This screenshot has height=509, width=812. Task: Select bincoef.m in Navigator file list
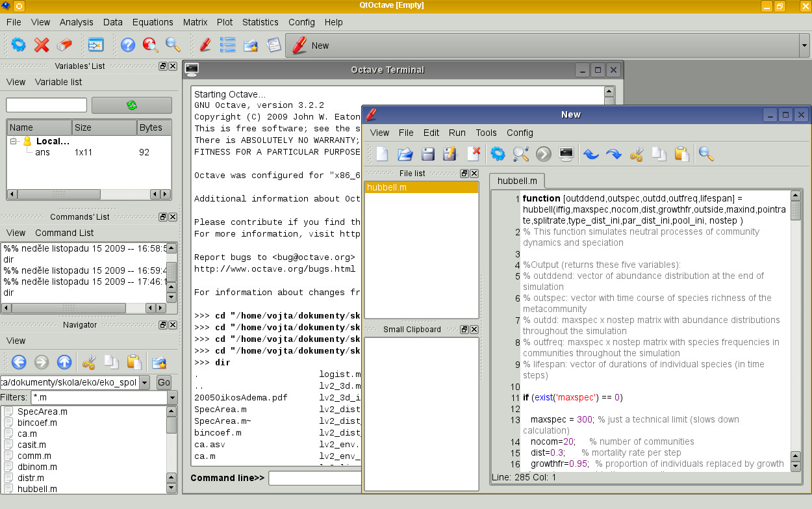coord(37,423)
